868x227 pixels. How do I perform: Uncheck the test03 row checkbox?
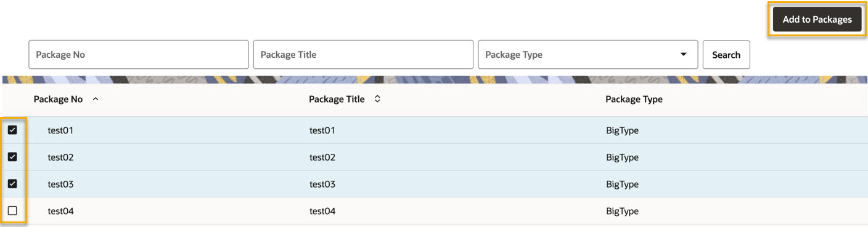pyautogui.click(x=12, y=184)
